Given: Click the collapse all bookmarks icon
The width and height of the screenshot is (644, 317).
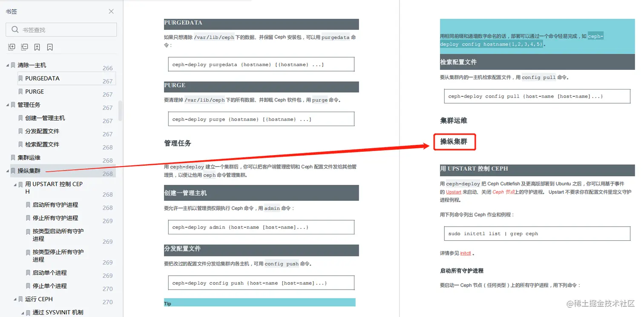Looking at the screenshot, I should point(24,47).
